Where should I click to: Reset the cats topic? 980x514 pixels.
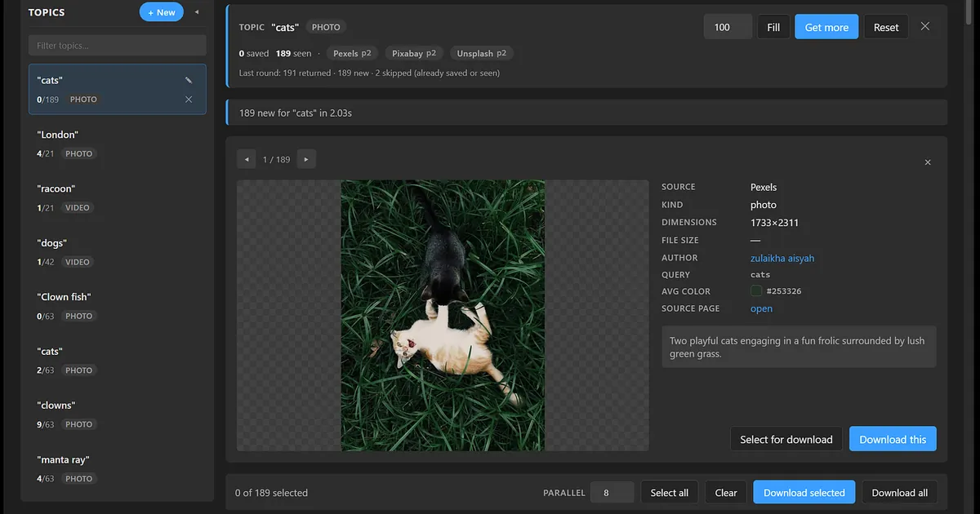886,27
